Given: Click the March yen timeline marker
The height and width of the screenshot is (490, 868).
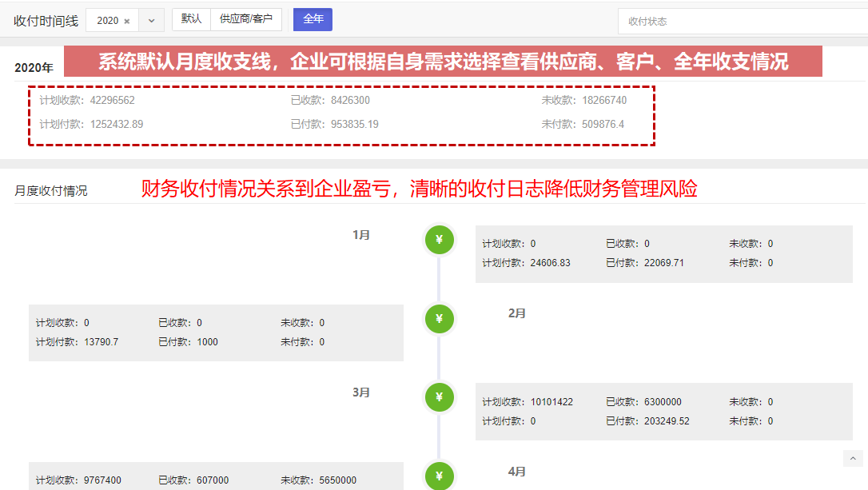Looking at the screenshot, I should 439,397.
